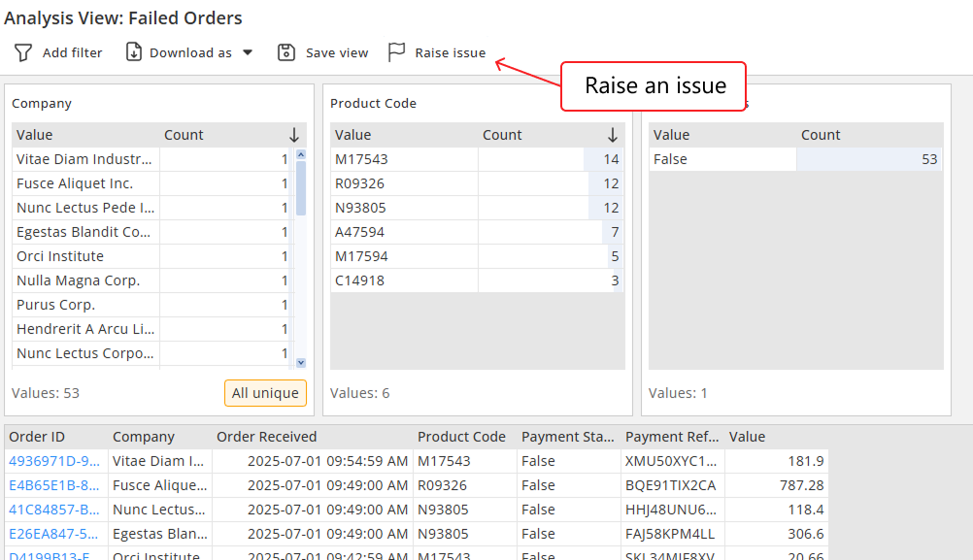Screen dimensions: 973x560
Task: Click order value 181.9 cell
Action: tap(776, 461)
